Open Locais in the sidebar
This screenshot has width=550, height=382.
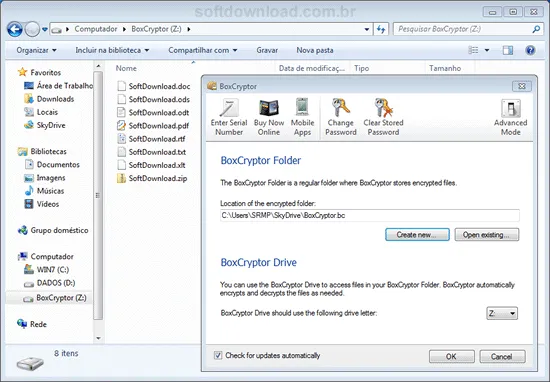point(41,112)
